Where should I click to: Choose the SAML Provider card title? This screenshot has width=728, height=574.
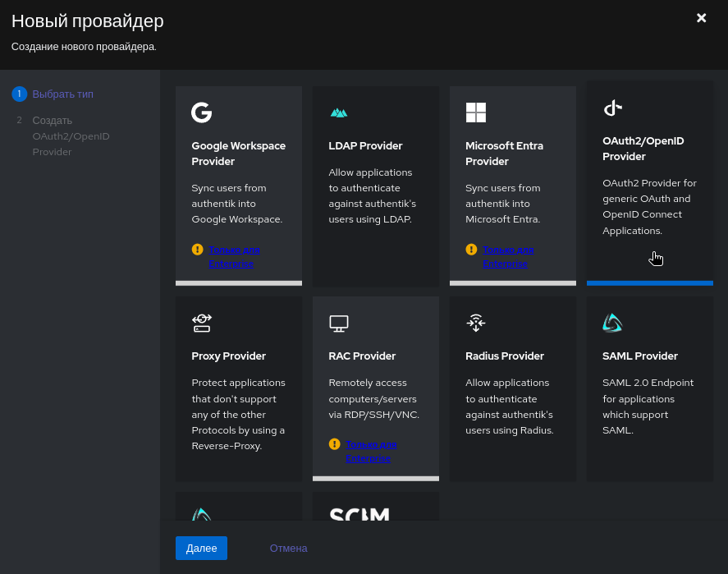tap(640, 356)
